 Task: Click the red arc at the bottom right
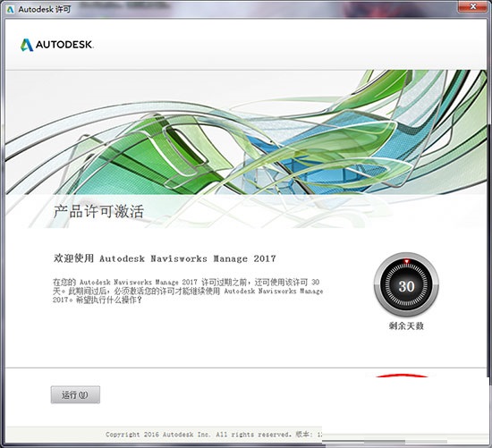402,376
